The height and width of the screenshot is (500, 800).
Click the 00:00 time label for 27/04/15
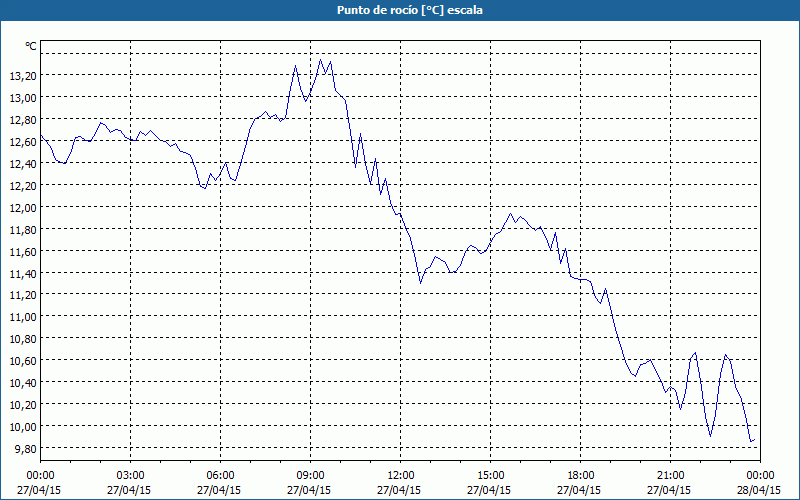point(40,476)
